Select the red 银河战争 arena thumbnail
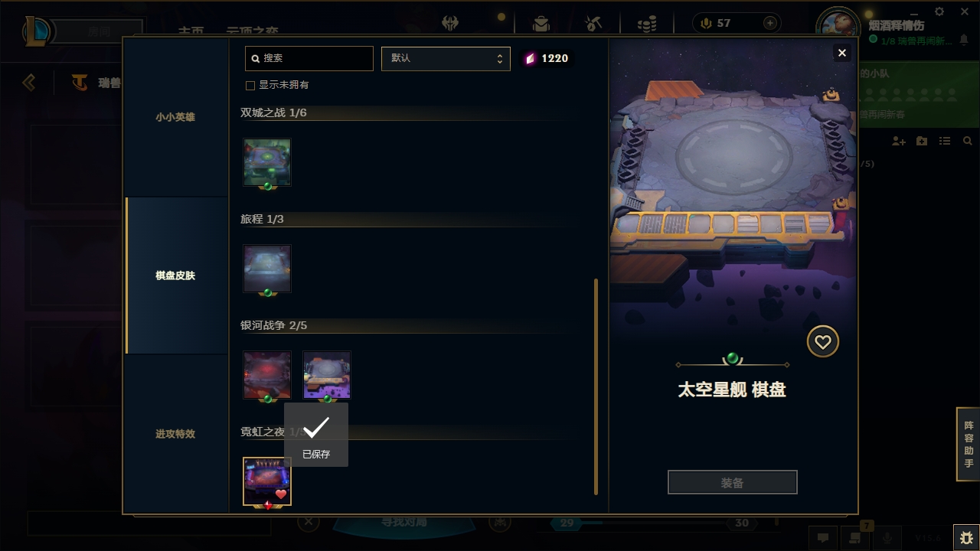 (x=267, y=375)
